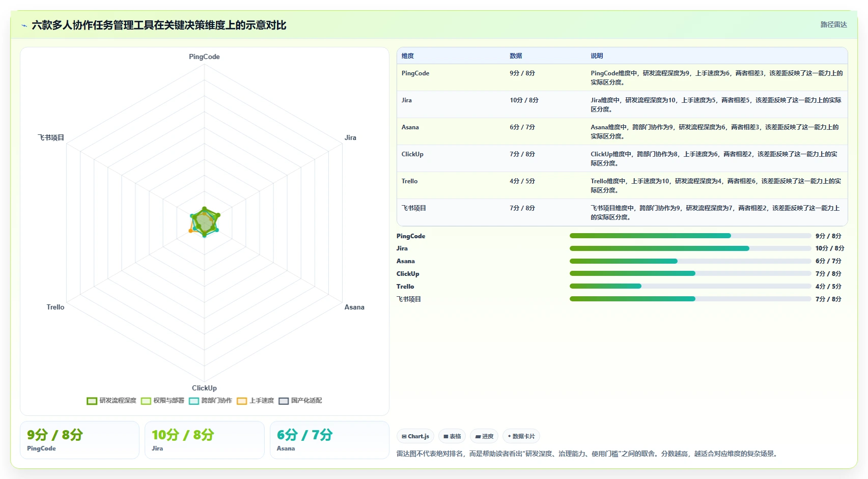Click the ClickUp axis label on radar chart
The image size is (868, 479).
click(204, 388)
